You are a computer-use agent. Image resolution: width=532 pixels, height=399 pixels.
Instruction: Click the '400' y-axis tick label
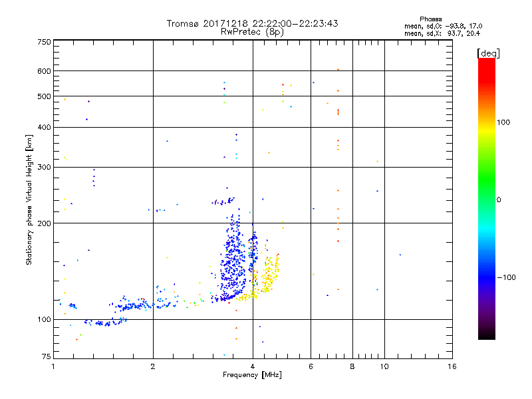[x=44, y=127]
